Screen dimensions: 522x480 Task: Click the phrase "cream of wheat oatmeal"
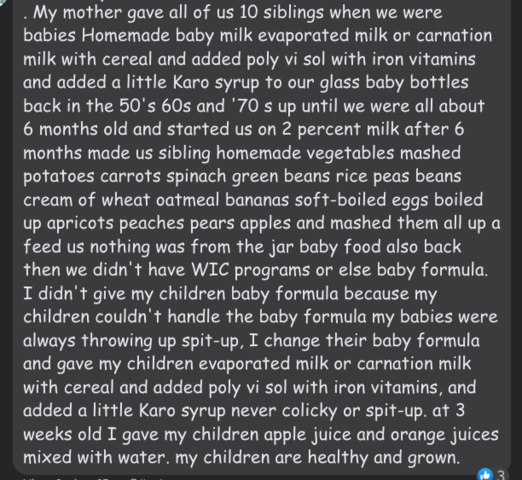(x=121, y=200)
